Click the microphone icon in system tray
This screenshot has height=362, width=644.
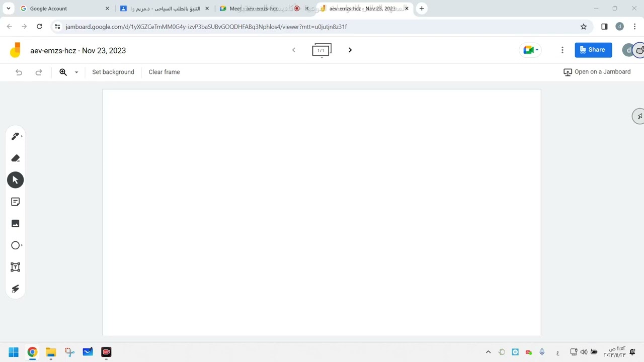542,352
